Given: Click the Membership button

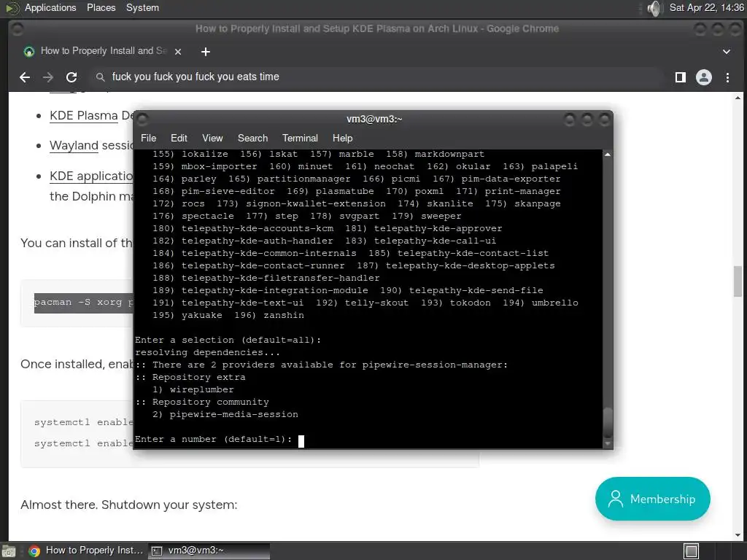Looking at the screenshot, I should tap(652, 499).
